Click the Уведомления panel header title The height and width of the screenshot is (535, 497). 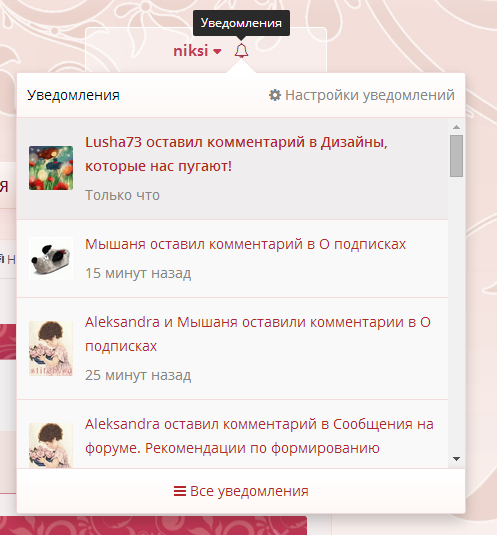73,95
